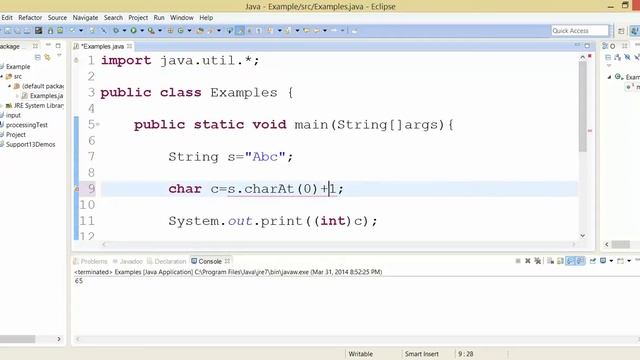Close the Console view tab
Viewport: 640px width, 360px height.
point(227,261)
